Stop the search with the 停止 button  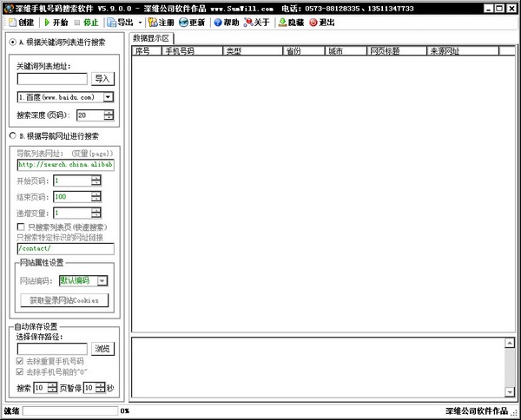point(86,23)
